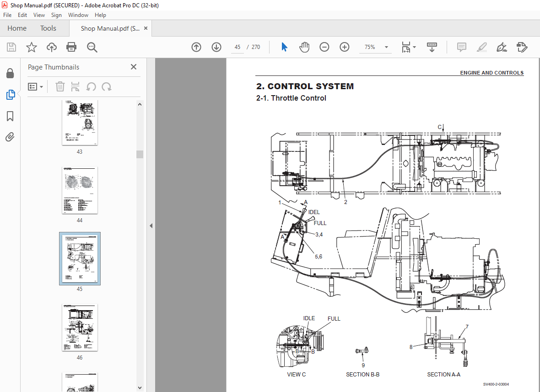Image resolution: width=540 pixels, height=392 pixels.
Task: Collapse the navigation pane arrow
Action: [151, 226]
